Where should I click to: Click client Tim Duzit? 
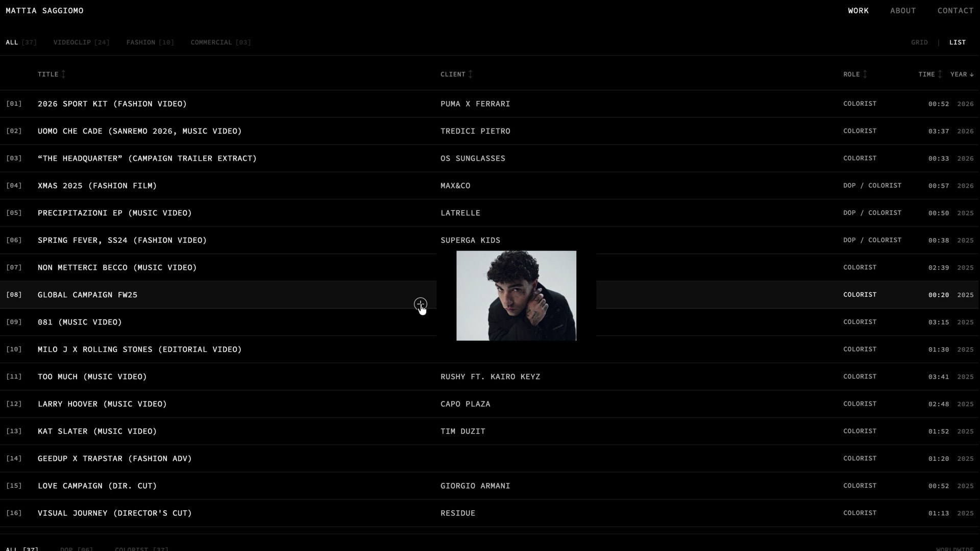click(x=463, y=432)
